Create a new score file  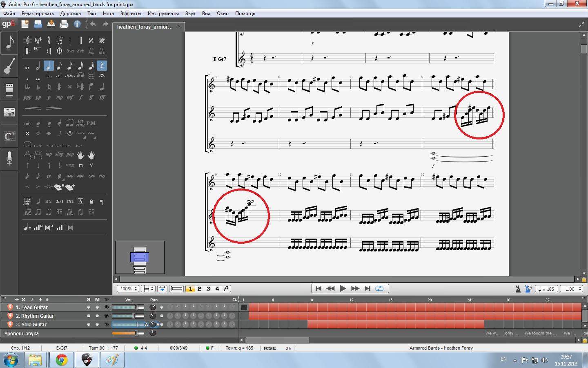pos(25,24)
